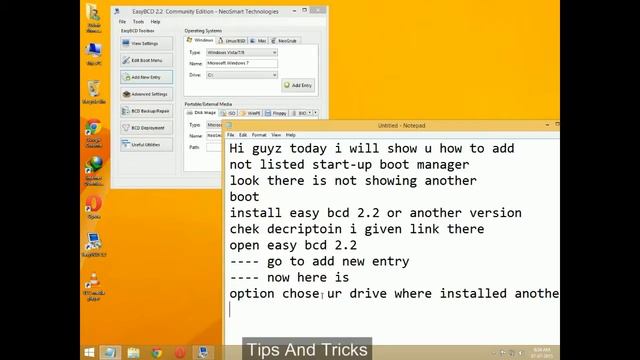Switch to the Linux/BSD tab
Viewport: 640px width, 360px height.
(x=231, y=40)
